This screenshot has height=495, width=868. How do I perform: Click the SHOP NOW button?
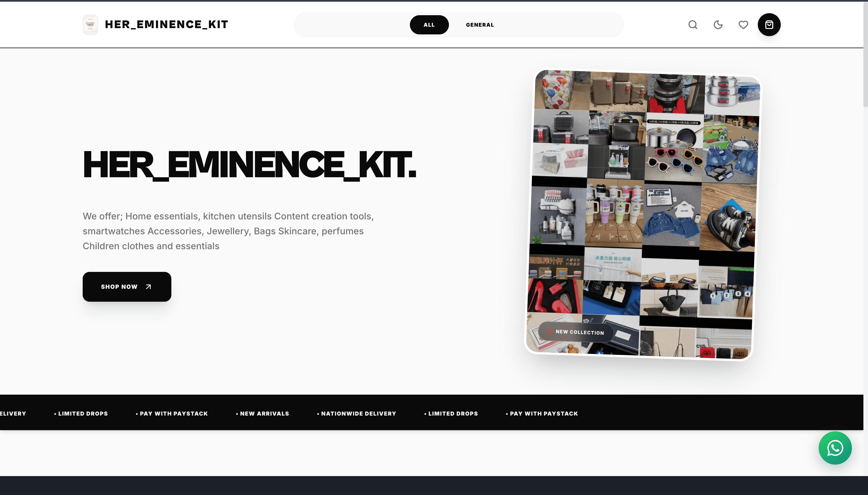tap(127, 287)
